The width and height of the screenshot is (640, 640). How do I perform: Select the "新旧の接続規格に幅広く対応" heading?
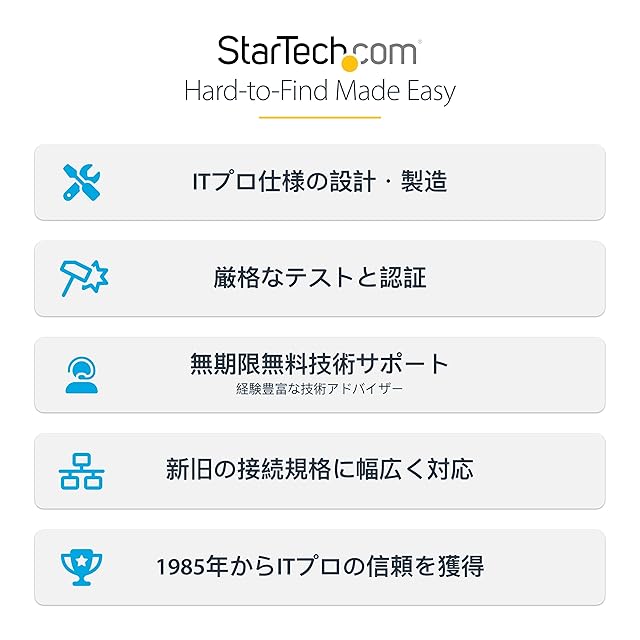pyautogui.click(x=320, y=470)
